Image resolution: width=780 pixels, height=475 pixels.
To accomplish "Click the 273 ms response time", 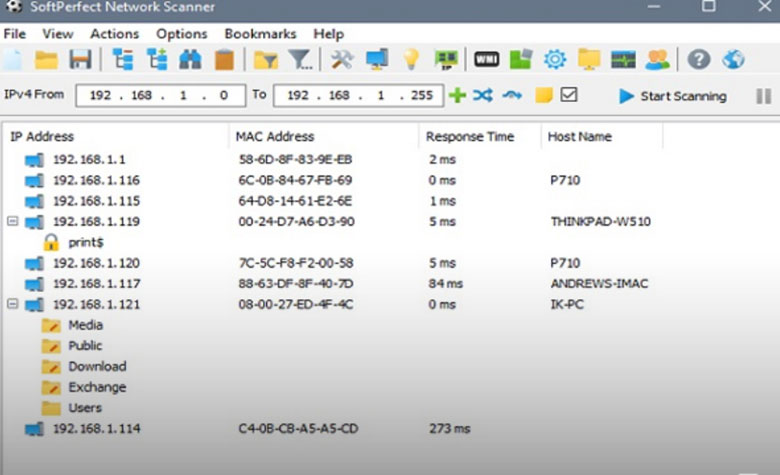I will pyautogui.click(x=450, y=428).
